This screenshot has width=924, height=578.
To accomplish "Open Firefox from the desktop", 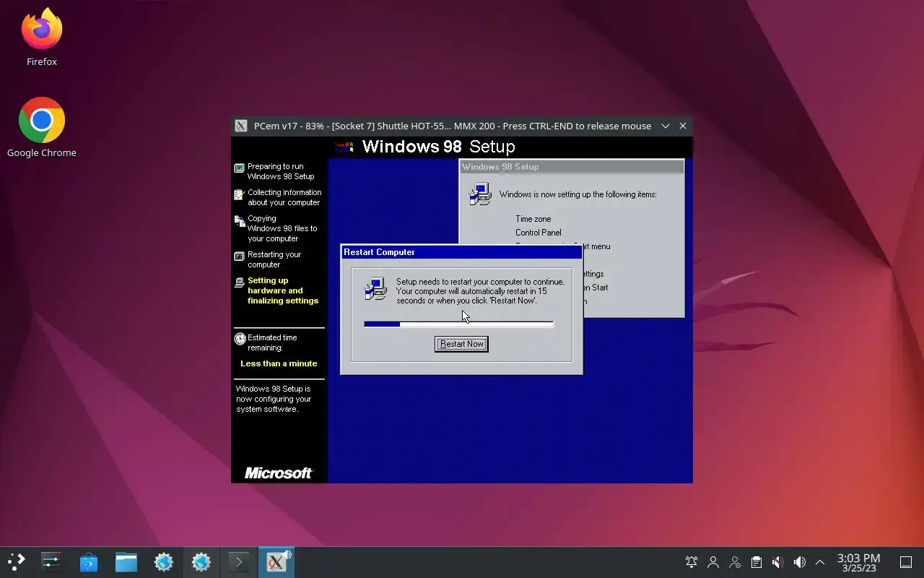I will (42, 38).
